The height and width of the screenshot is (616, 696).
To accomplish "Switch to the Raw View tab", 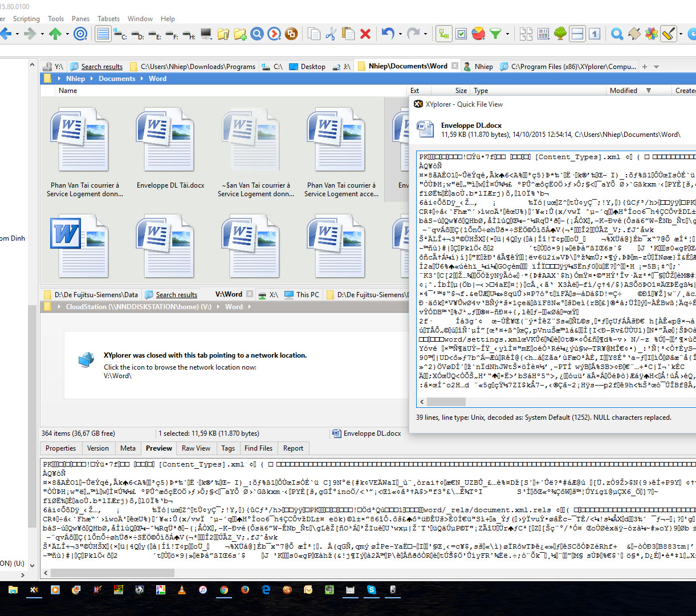I will tap(196, 448).
